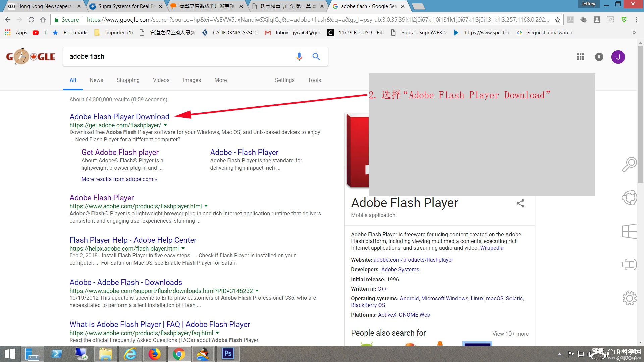
Task: Expand dropdown arrow beside downloads.html?PID URL
Action: [x=257, y=291]
